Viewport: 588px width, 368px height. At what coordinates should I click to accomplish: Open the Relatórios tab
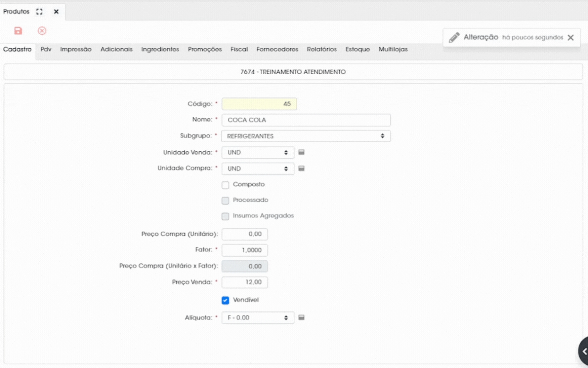(x=322, y=49)
